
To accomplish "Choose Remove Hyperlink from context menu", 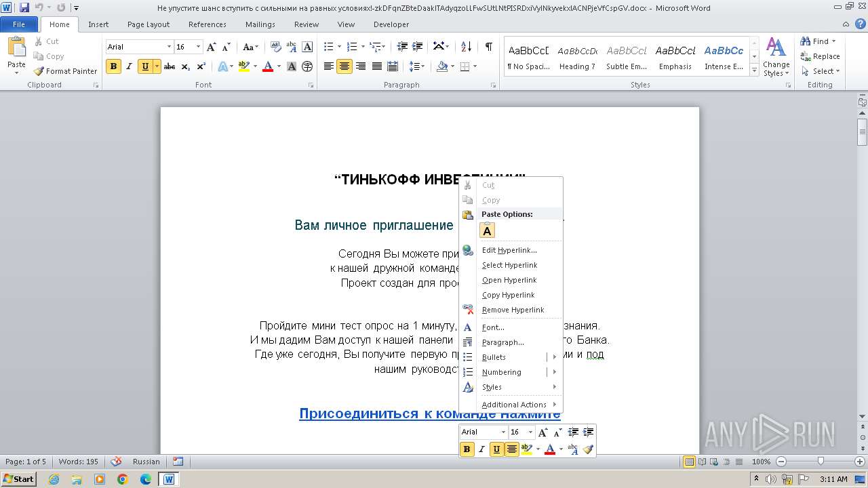I will click(x=511, y=310).
